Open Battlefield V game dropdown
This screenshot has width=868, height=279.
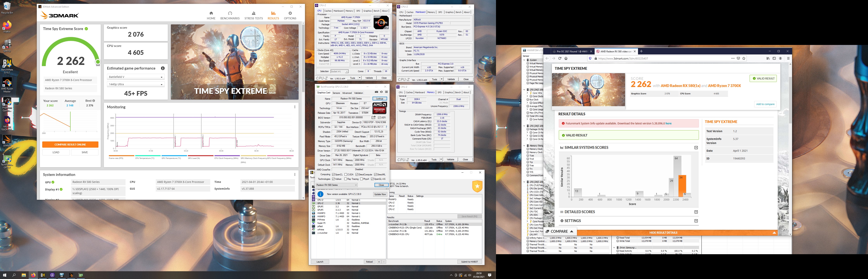pos(135,77)
